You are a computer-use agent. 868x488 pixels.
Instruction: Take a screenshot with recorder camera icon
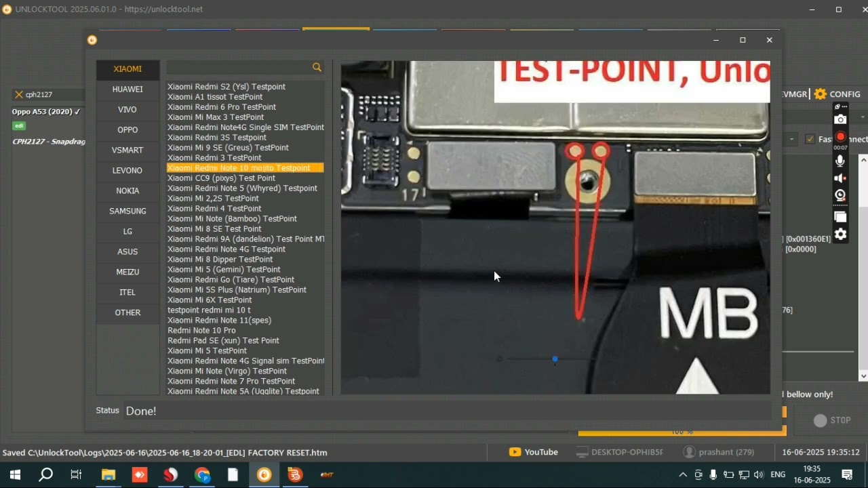pyautogui.click(x=840, y=120)
